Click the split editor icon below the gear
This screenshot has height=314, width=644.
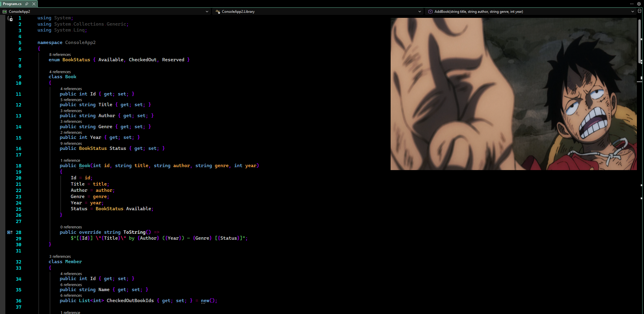[640, 11]
